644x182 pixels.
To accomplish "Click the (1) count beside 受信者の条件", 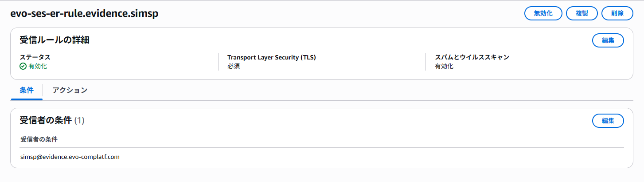I will (79, 120).
